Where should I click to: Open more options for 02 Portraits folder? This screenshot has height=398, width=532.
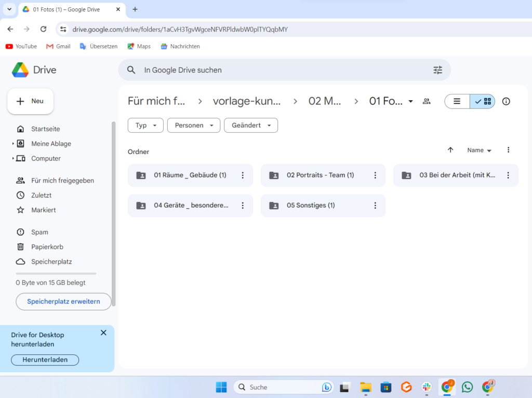click(375, 175)
